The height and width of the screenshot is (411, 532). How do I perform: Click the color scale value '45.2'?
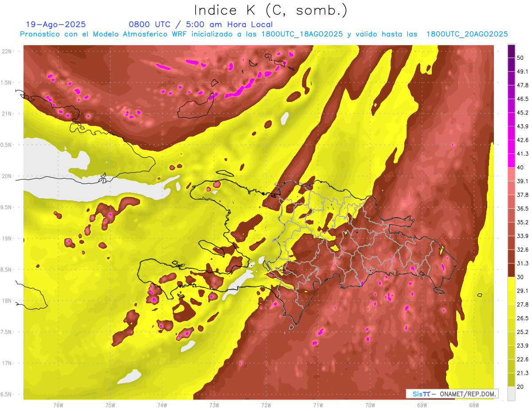(x=523, y=113)
